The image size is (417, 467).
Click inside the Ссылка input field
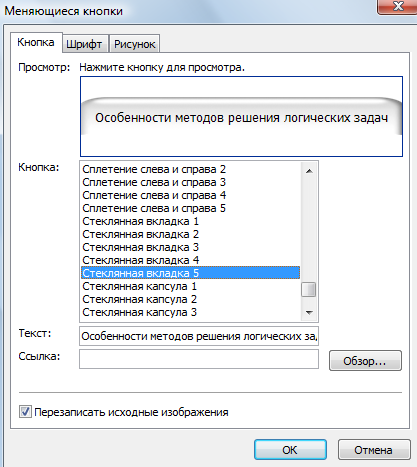[199, 359]
